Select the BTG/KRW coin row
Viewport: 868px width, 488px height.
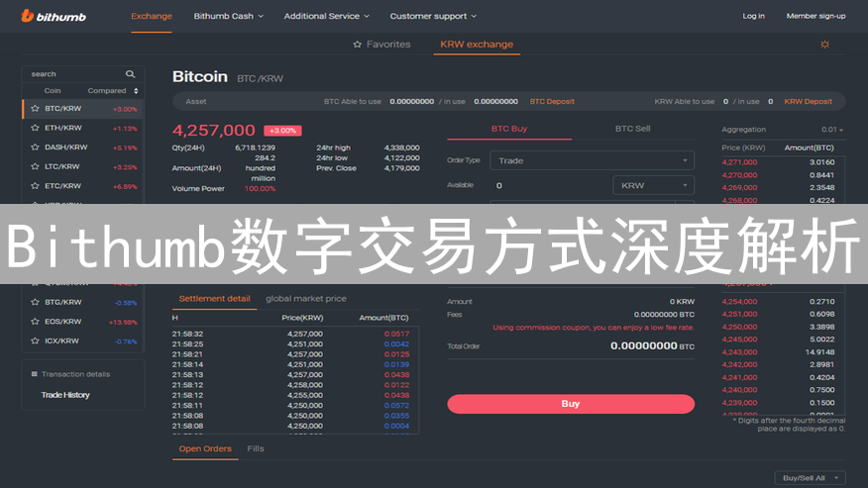click(x=83, y=302)
